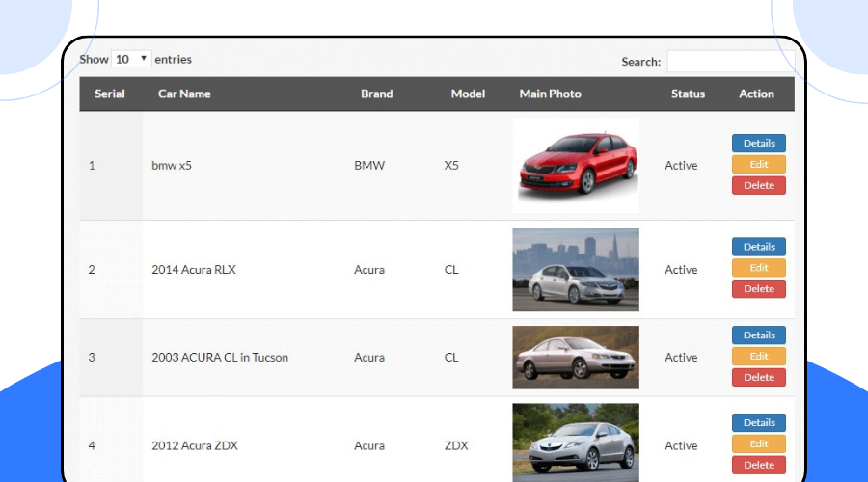Click the red BMW x5 photo

pos(575,165)
